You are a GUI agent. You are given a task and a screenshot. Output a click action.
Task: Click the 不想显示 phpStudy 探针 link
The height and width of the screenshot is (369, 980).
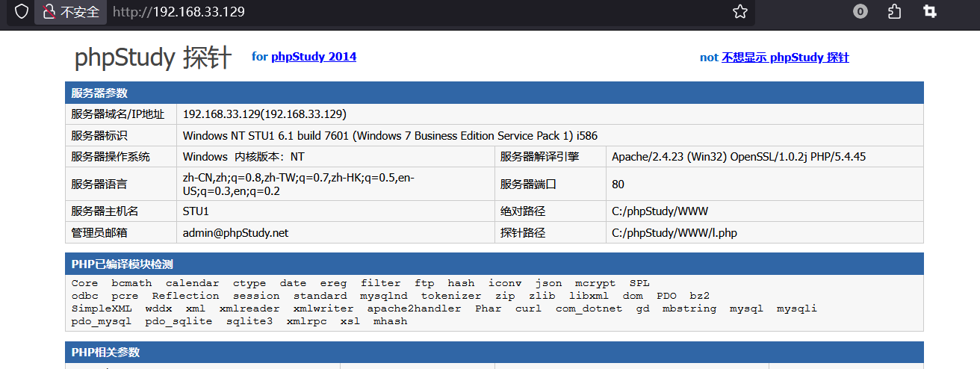(x=784, y=58)
